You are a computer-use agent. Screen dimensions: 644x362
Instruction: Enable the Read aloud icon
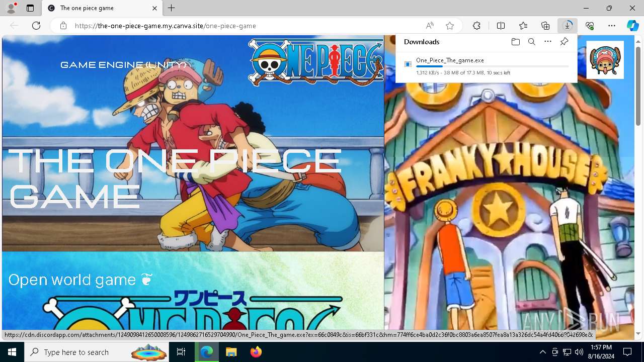(430, 26)
